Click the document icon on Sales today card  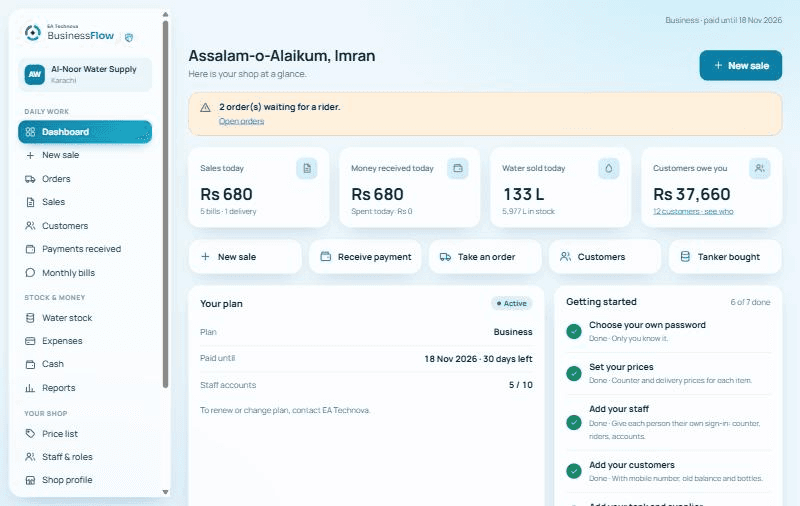[307, 168]
